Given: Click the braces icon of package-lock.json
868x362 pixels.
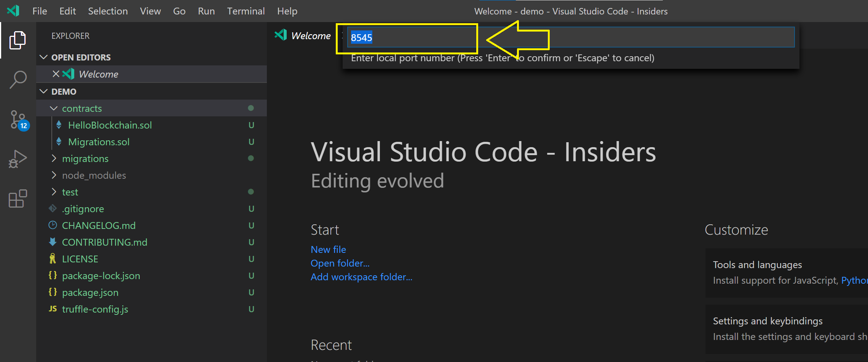Looking at the screenshot, I should pos(53,275).
